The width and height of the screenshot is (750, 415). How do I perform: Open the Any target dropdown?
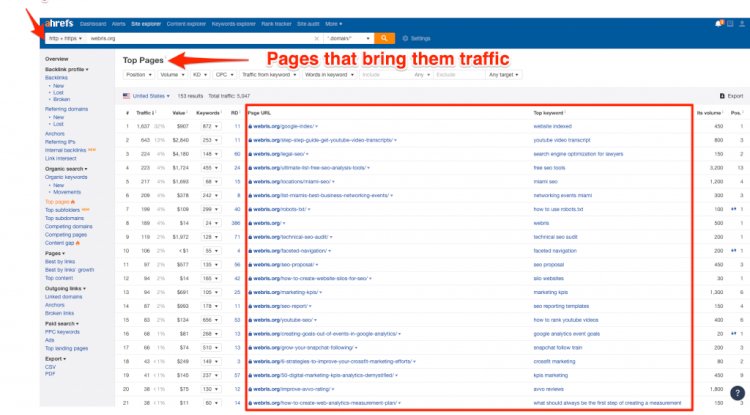pos(504,75)
